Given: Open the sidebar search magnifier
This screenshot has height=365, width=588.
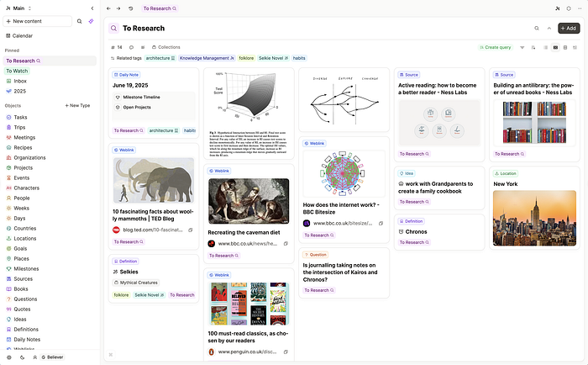Looking at the screenshot, I should 80,21.
